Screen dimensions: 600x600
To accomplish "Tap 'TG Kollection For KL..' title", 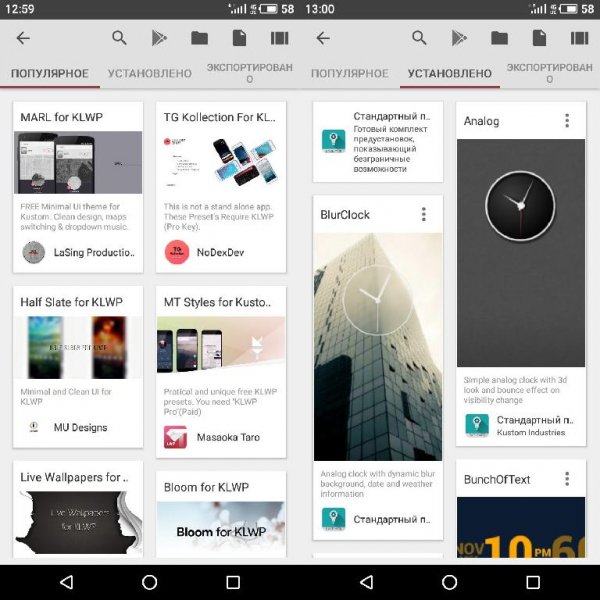I will tap(220, 117).
